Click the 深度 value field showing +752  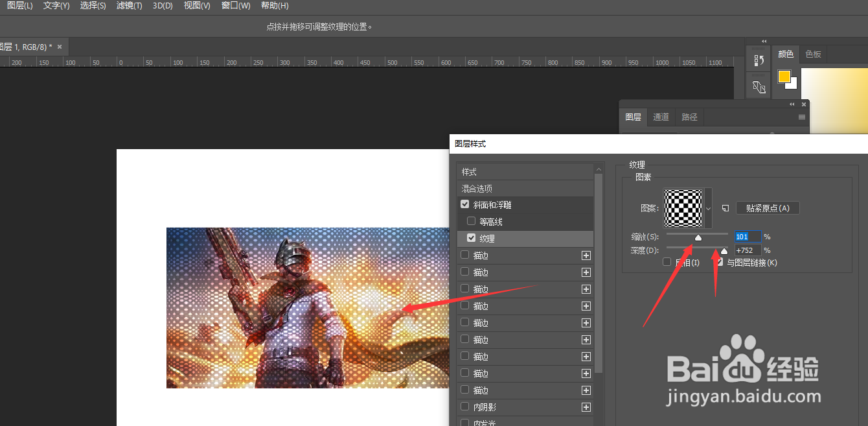747,250
